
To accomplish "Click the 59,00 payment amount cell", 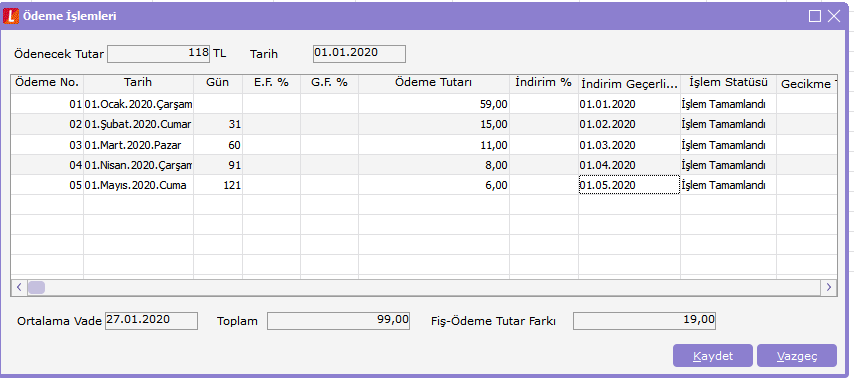I will 434,104.
